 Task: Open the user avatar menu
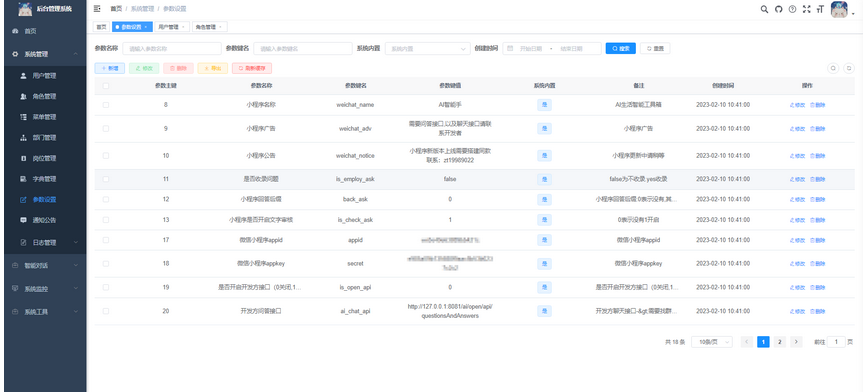(839, 9)
